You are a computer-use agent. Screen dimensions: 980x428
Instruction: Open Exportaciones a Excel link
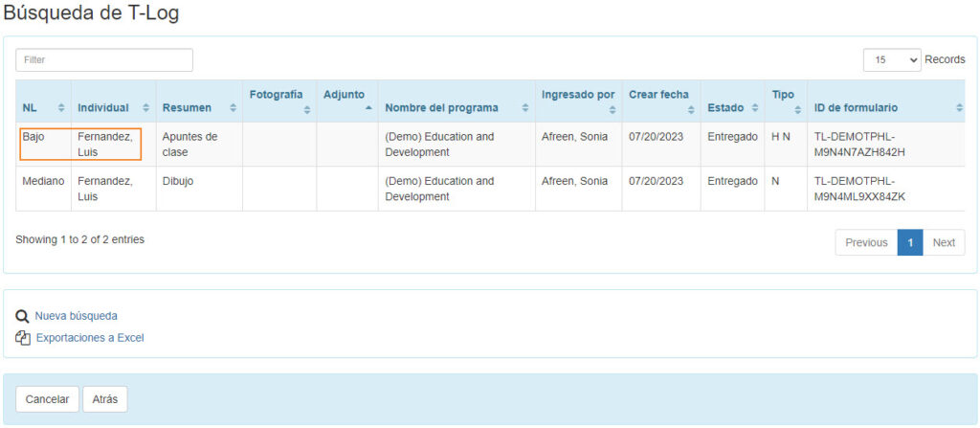[90, 338]
